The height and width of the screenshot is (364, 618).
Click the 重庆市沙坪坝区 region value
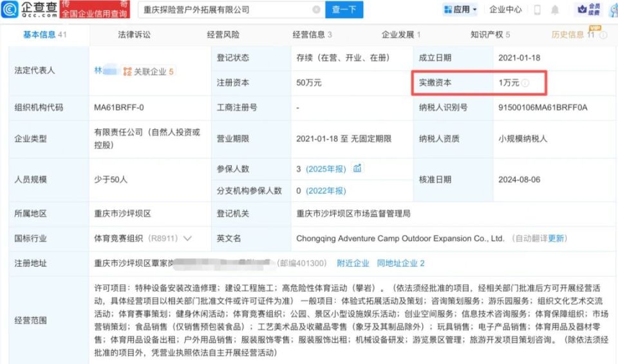click(122, 214)
